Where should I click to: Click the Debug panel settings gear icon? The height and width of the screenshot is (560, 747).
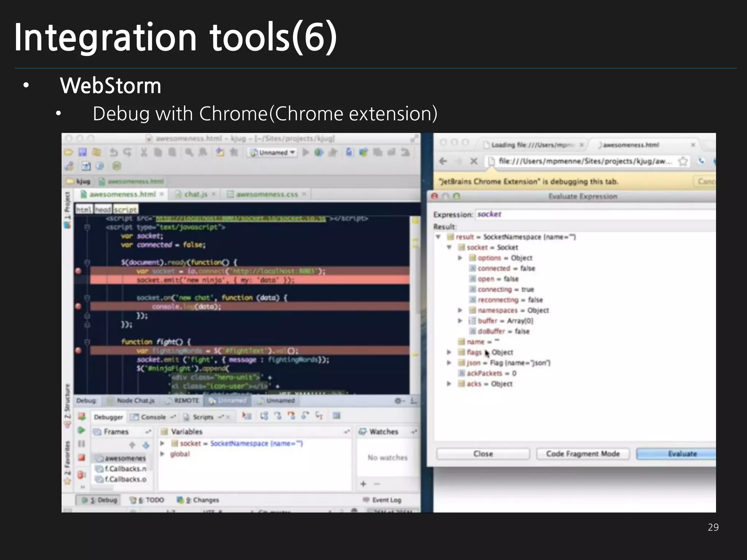pyautogui.click(x=398, y=401)
